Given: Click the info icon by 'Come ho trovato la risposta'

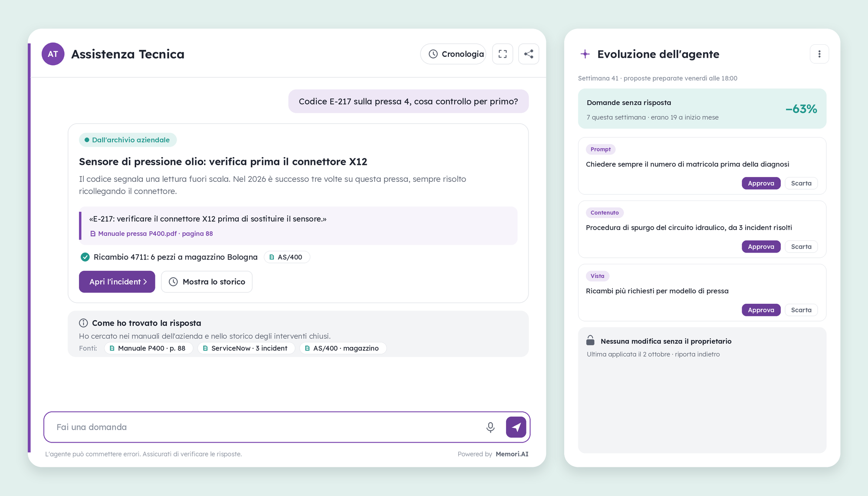Looking at the screenshot, I should pyautogui.click(x=83, y=323).
